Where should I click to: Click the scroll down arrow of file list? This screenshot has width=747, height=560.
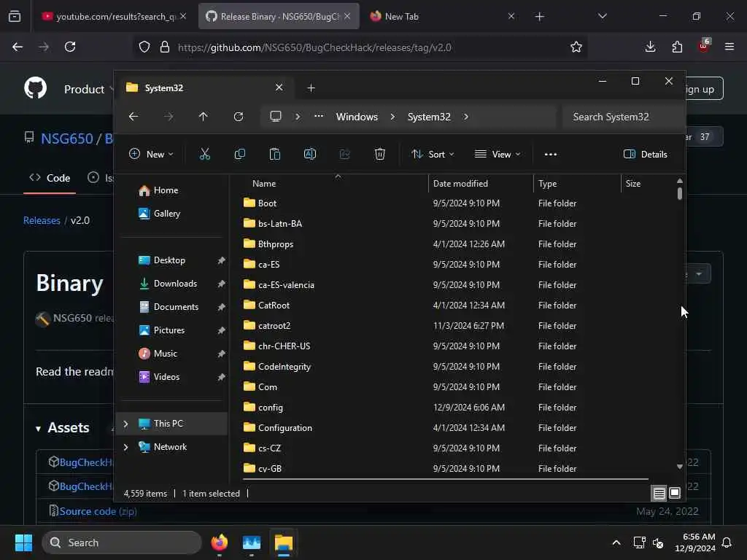click(680, 467)
